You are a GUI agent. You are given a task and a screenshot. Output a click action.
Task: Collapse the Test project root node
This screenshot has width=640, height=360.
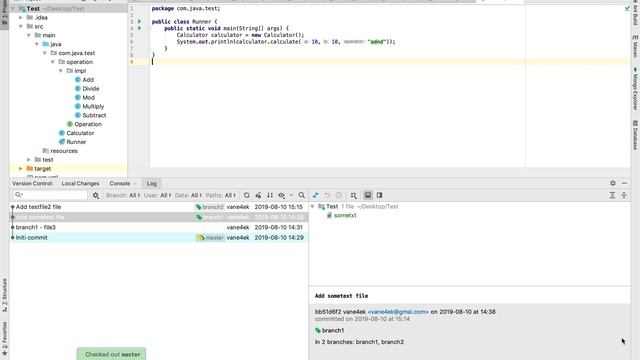(x=13, y=9)
